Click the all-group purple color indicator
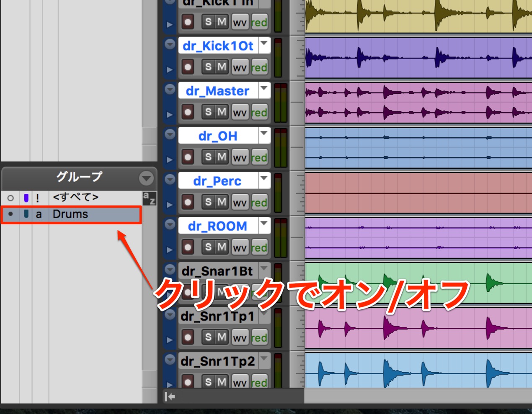Image resolution: width=532 pixels, height=414 pixels. click(x=26, y=198)
